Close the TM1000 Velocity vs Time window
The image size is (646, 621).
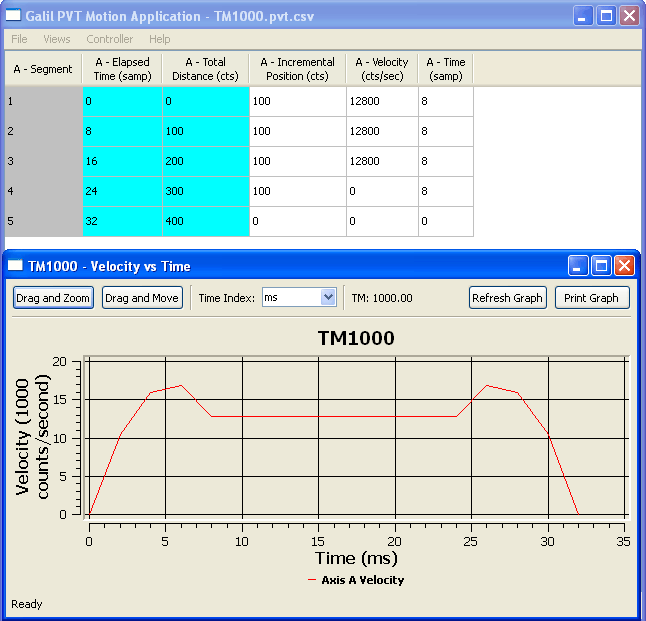click(624, 265)
